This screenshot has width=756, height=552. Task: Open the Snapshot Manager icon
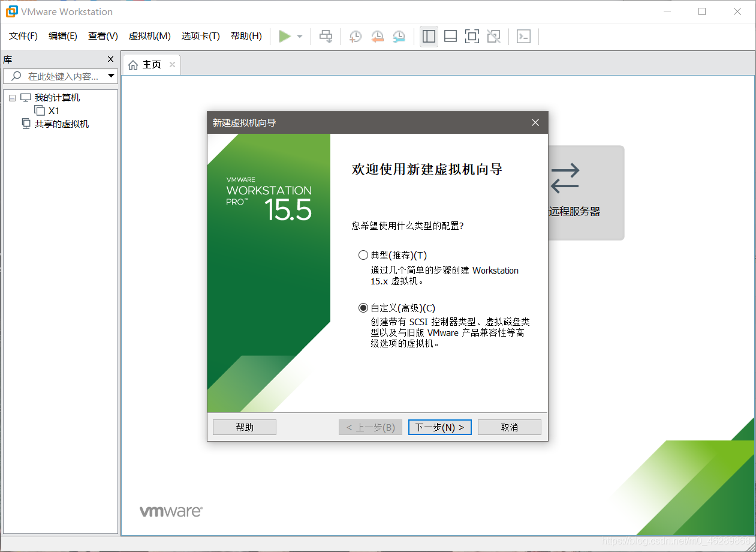click(x=399, y=37)
